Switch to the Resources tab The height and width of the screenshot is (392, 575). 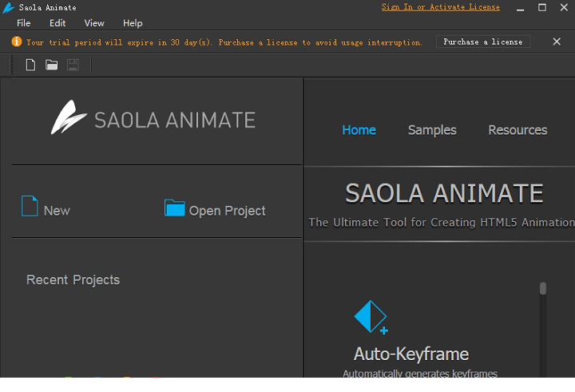517,130
